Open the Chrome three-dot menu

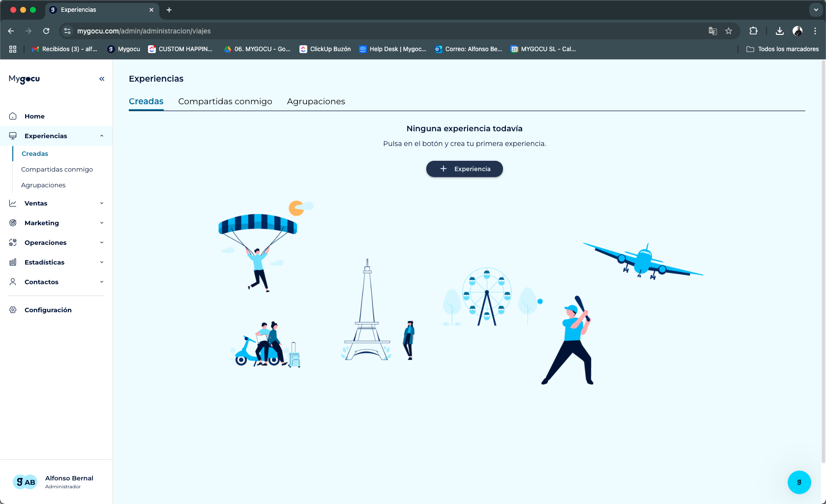point(815,31)
